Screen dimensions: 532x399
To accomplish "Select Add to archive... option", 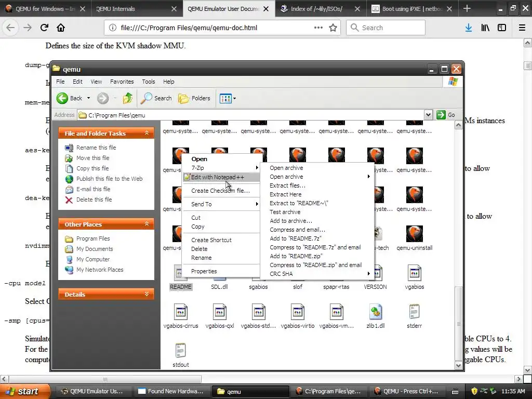I will point(317,221).
